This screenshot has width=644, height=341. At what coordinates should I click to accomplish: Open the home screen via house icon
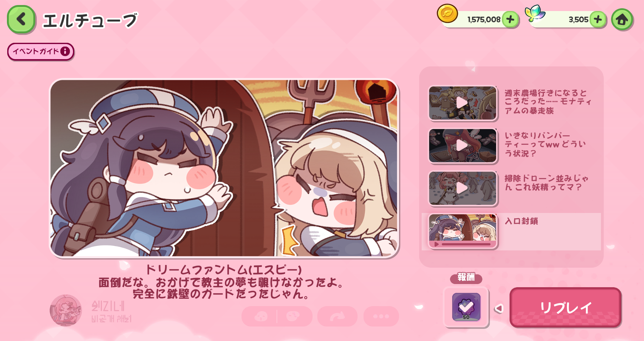click(622, 20)
